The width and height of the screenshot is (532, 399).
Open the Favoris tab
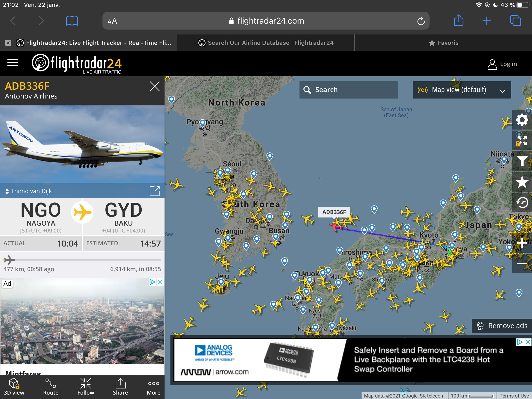click(x=443, y=43)
